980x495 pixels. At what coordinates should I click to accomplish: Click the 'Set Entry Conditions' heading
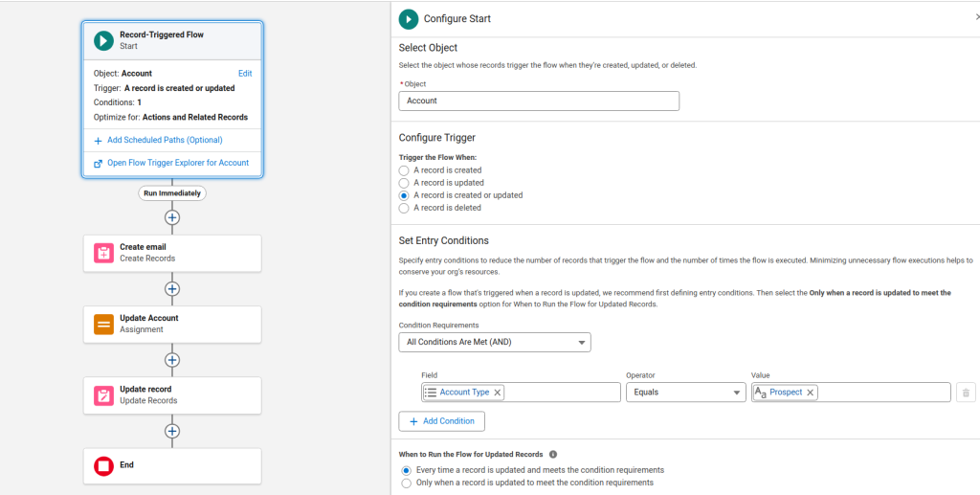(444, 240)
